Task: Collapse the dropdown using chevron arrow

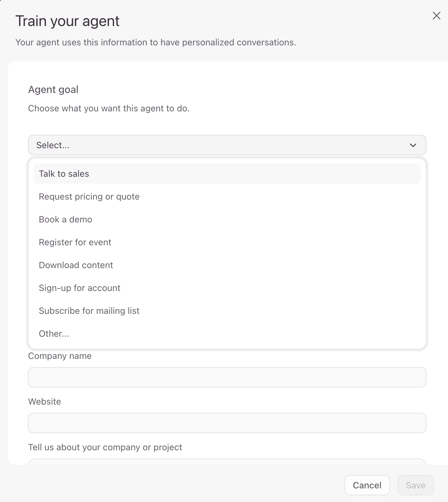Action: pyautogui.click(x=413, y=145)
